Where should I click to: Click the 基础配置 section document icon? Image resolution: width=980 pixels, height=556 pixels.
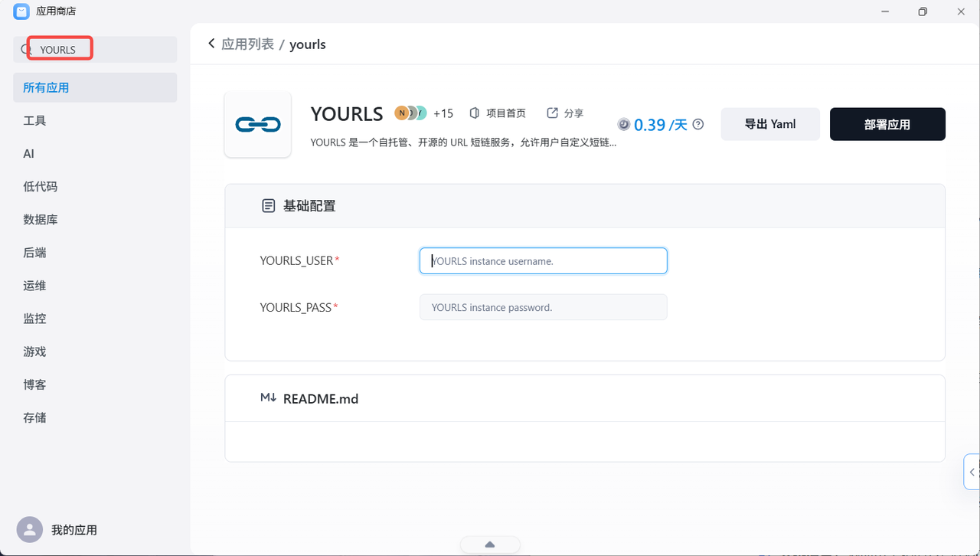point(268,206)
